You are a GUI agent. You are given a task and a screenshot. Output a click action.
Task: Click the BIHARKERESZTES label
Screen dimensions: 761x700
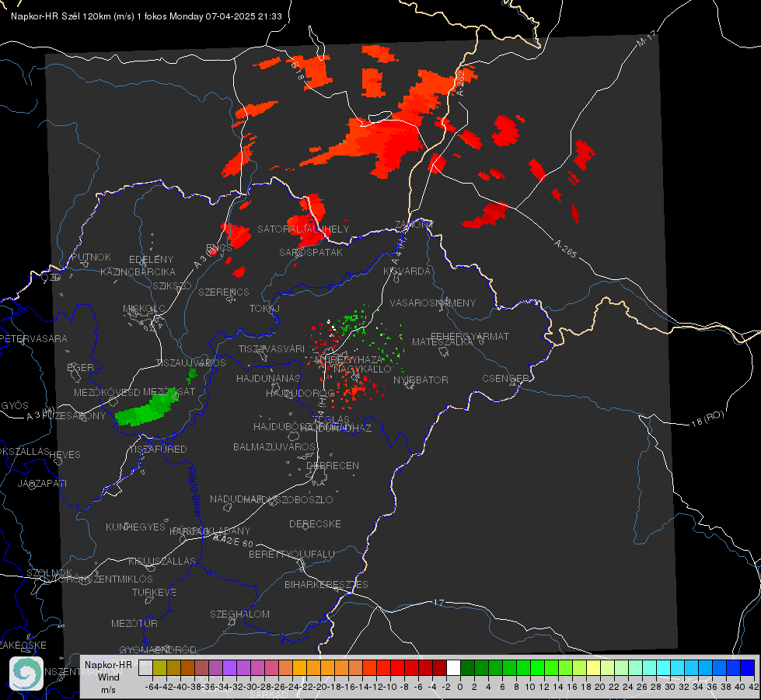tap(326, 584)
